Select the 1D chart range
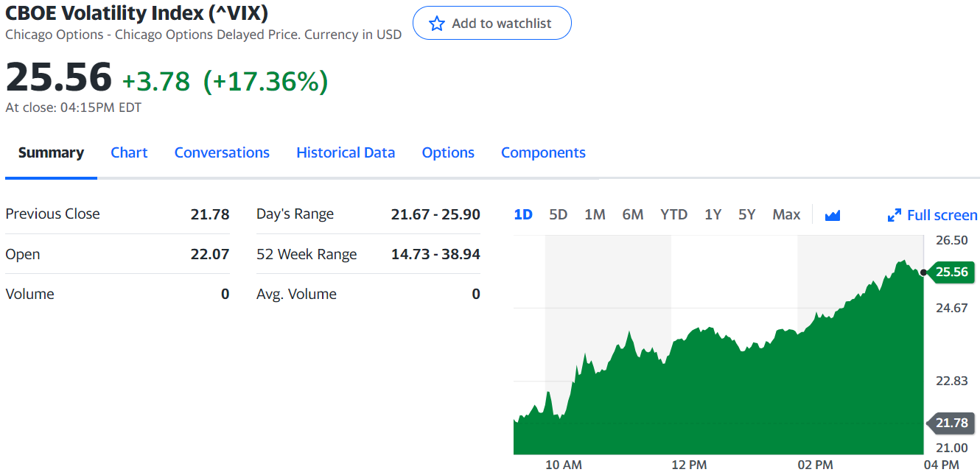The width and height of the screenshot is (980, 475). click(x=523, y=214)
